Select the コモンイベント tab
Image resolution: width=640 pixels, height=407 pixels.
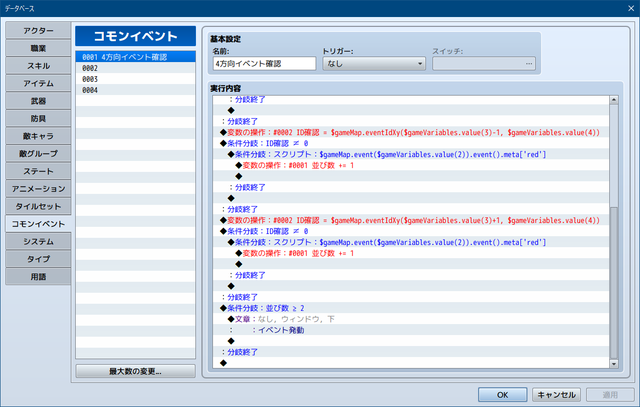point(38,224)
